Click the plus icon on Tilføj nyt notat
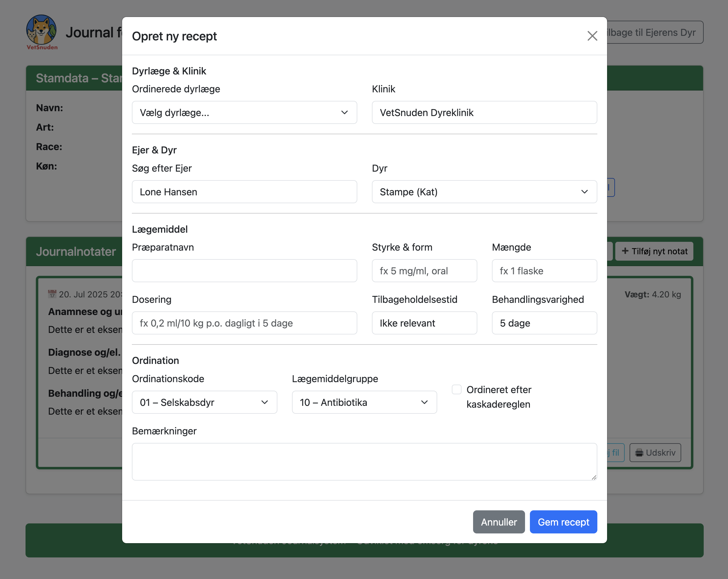This screenshot has width=728, height=579. point(625,251)
